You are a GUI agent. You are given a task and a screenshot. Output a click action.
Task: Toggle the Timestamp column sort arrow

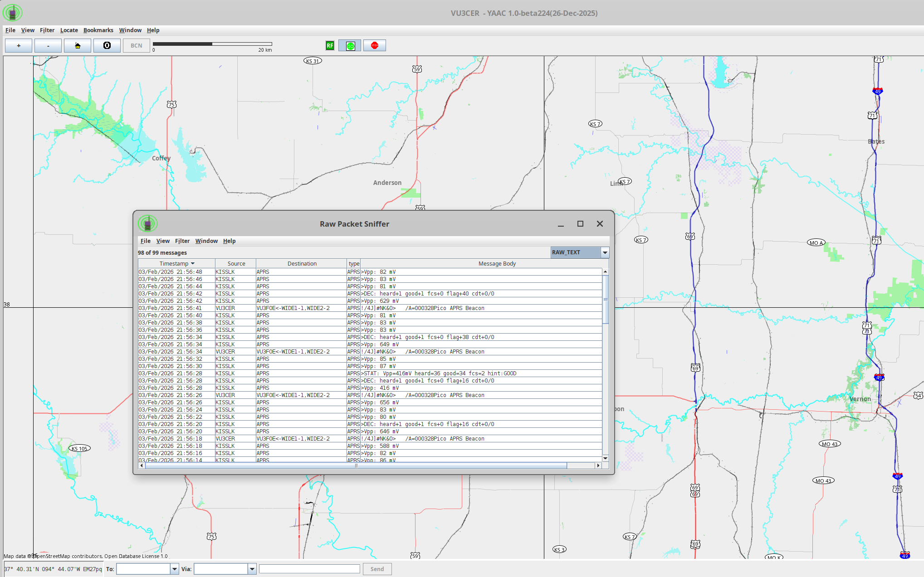(x=193, y=263)
